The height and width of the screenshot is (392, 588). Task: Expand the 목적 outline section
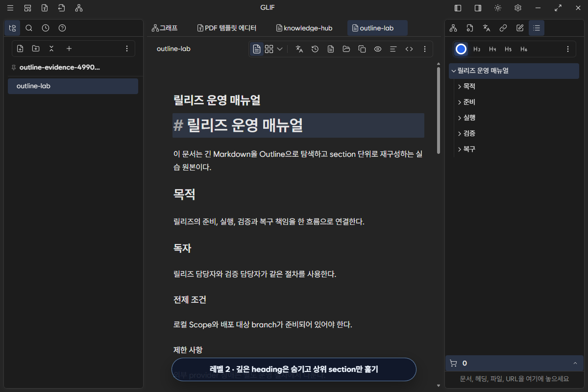459,86
